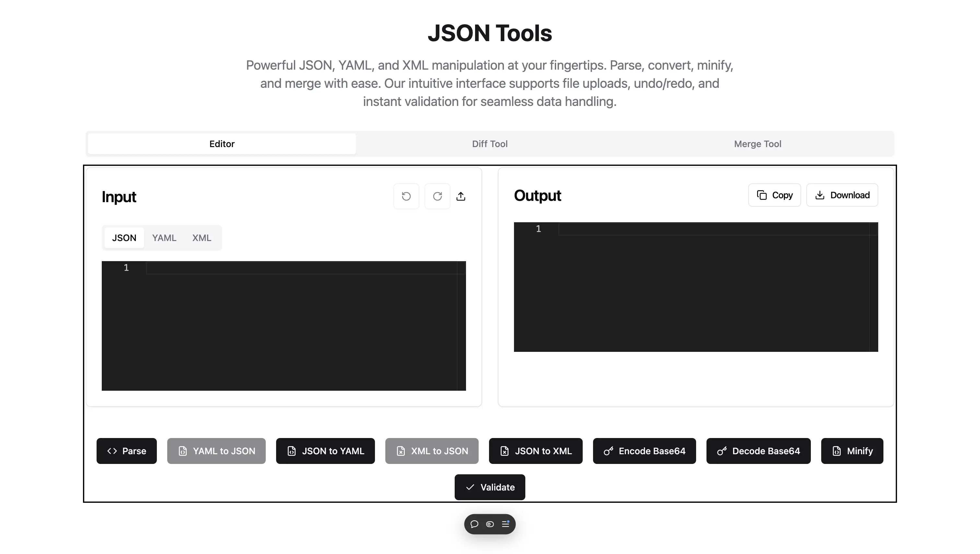The width and height of the screenshot is (980, 554).
Task: Copy the output
Action: [775, 195]
